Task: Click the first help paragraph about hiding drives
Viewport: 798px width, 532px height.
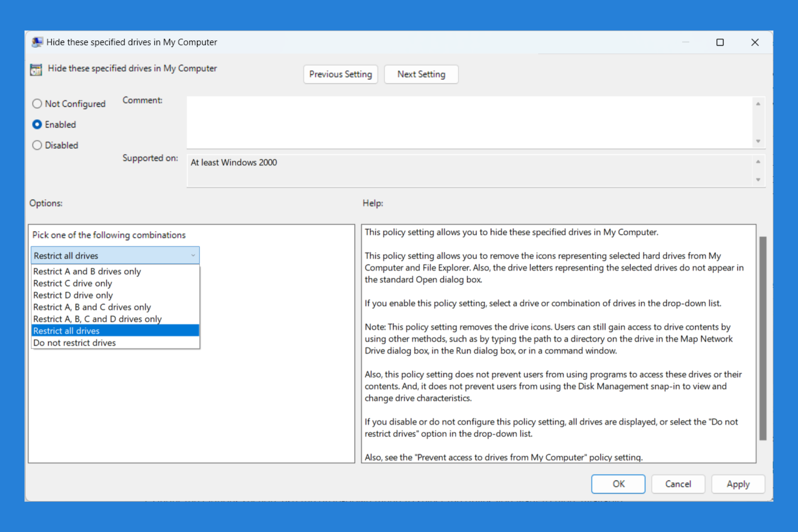Action: point(511,232)
